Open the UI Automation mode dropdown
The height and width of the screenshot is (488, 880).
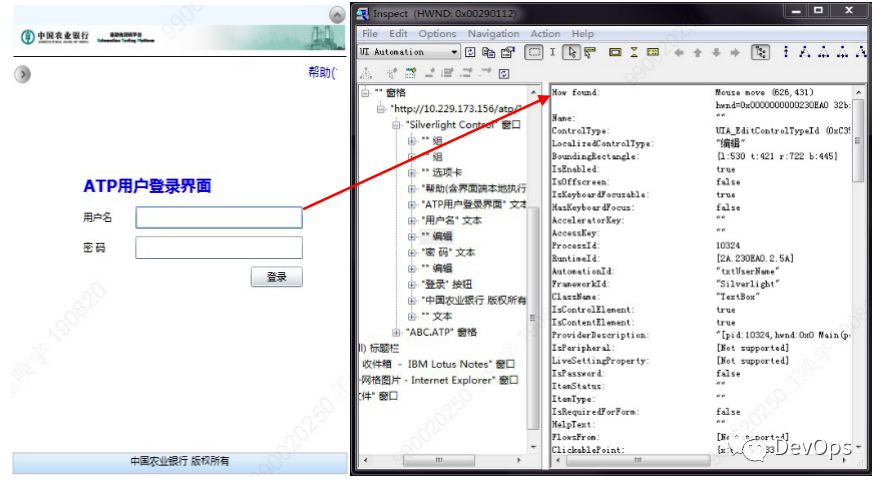tap(454, 52)
